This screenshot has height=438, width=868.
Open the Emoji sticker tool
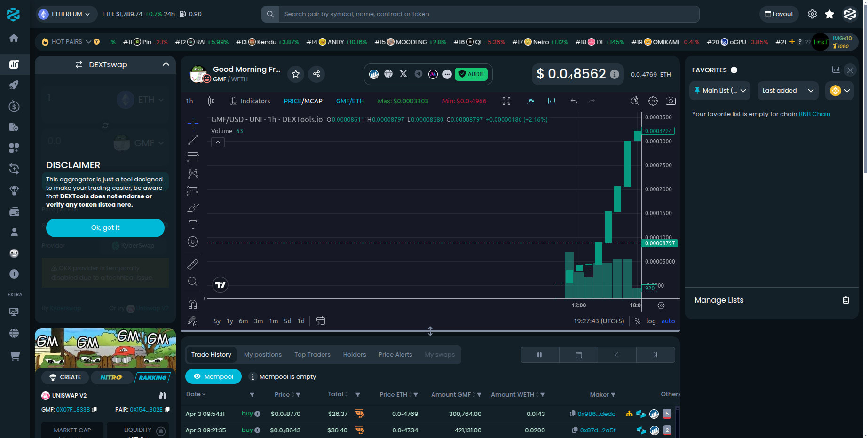pyautogui.click(x=193, y=242)
